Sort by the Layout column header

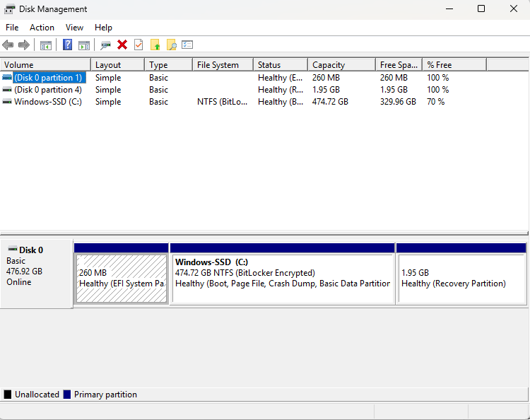tap(117, 64)
